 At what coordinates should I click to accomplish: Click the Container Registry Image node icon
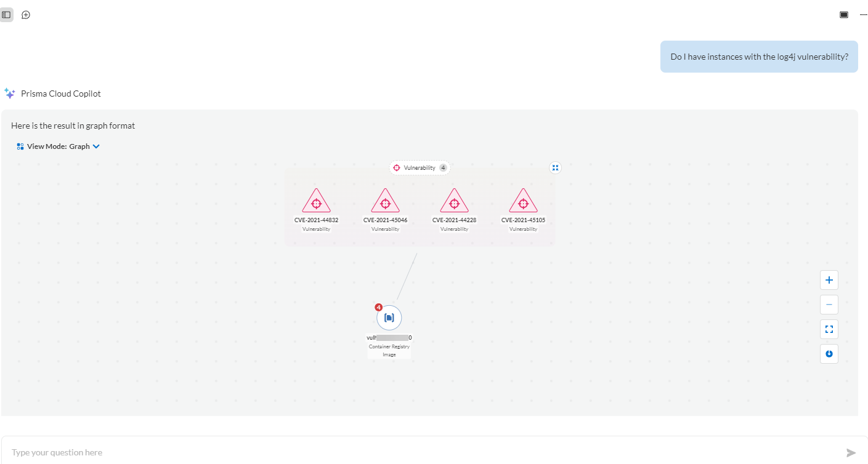(x=389, y=318)
